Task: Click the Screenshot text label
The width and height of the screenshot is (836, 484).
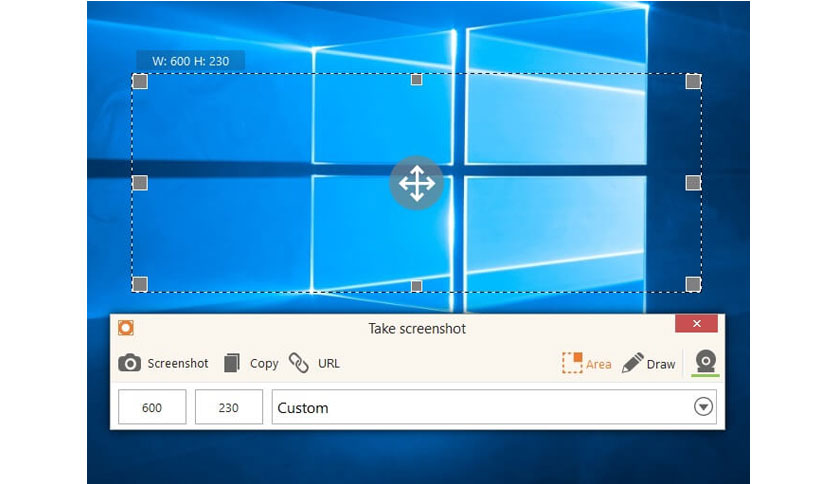Action: pos(178,364)
